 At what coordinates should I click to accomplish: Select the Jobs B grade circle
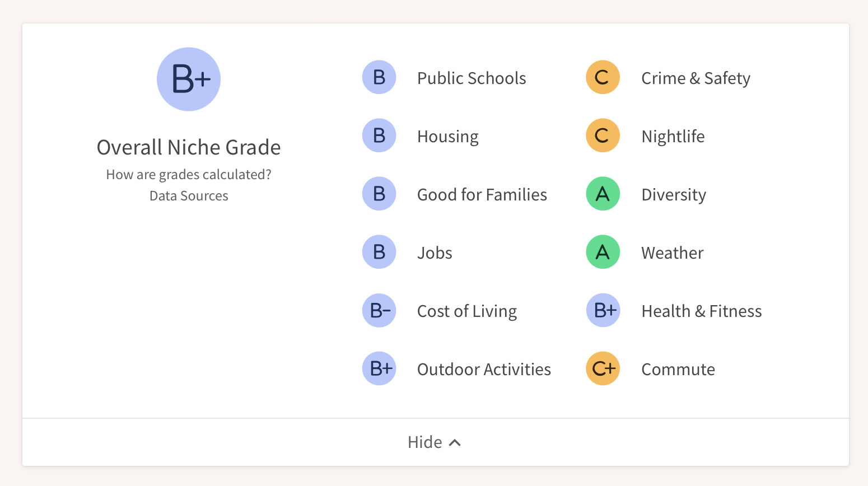tap(379, 252)
